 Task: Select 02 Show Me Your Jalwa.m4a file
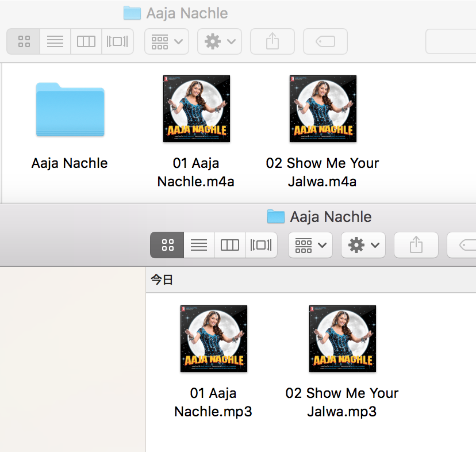323,109
